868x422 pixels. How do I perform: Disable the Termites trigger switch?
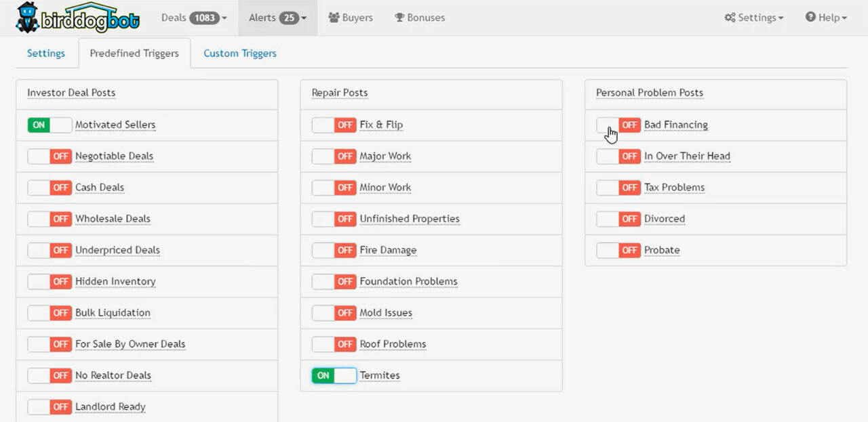pyautogui.click(x=334, y=375)
